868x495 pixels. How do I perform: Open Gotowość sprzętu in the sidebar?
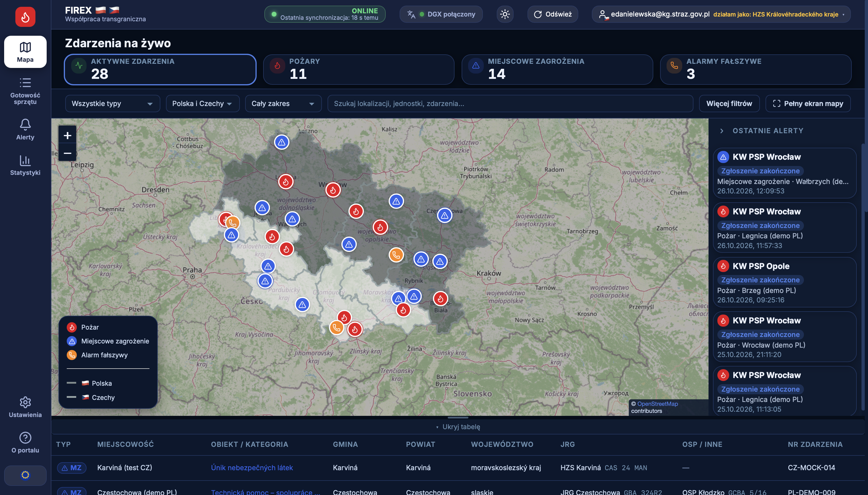[25, 91]
